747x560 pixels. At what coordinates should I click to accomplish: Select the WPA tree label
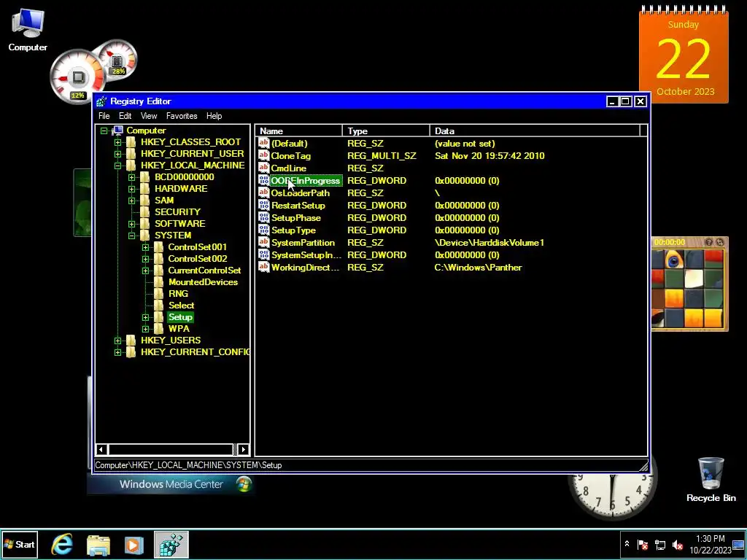tap(179, 329)
